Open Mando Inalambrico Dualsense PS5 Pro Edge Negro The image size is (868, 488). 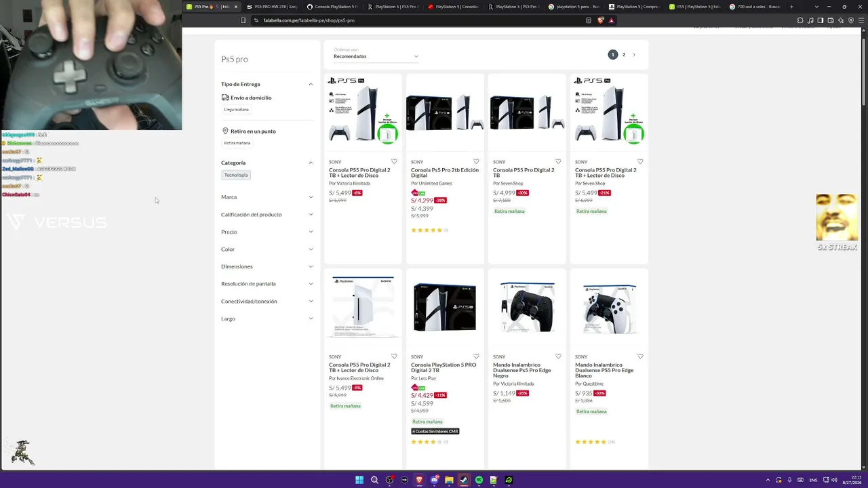[522, 370]
